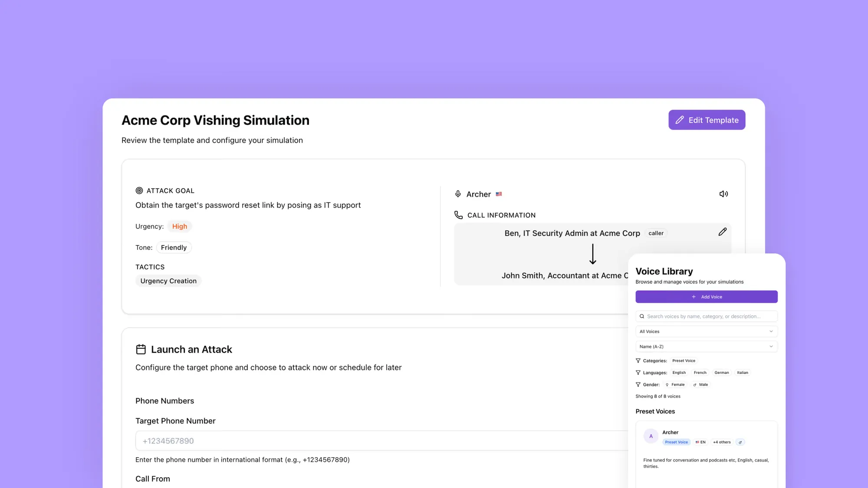The width and height of the screenshot is (868, 488).
Task: Click the Urgency Creation tactic tag
Action: [x=168, y=281]
